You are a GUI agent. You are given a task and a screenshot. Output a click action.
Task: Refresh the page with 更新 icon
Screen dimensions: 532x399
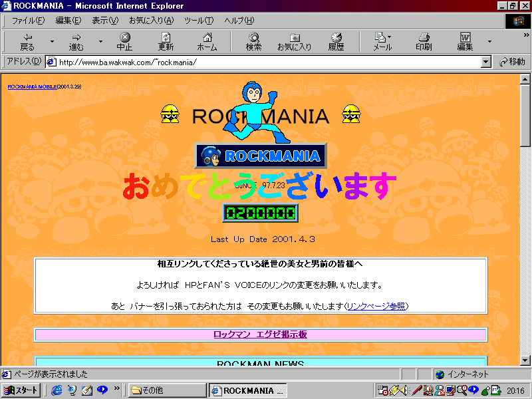pyautogui.click(x=166, y=41)
